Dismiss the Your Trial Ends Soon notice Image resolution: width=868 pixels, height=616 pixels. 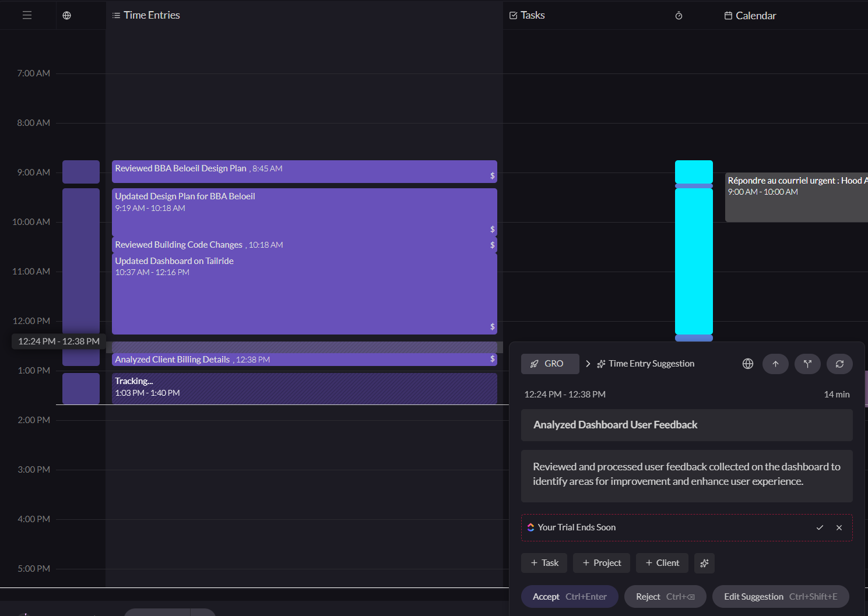click(839, 527)
